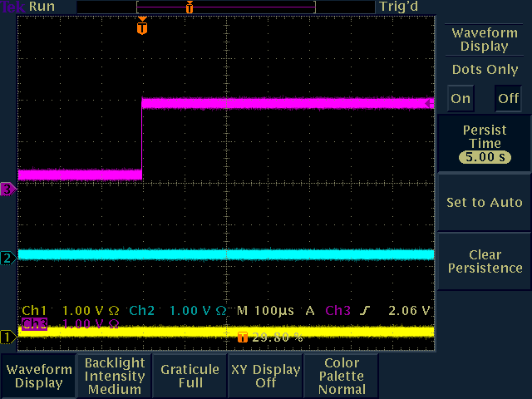Open Backlight Intensity Medium options
532x399 pixels.
click(x=115, y=376)
